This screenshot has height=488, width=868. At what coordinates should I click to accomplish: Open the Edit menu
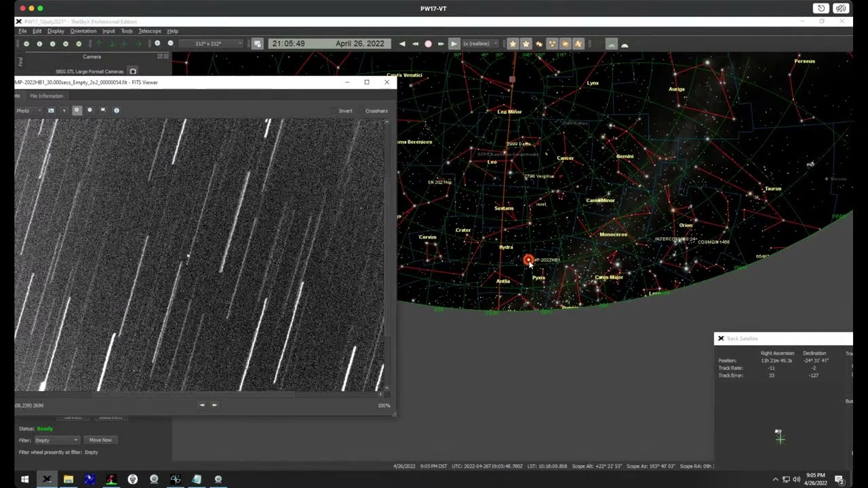click(37, 31)
